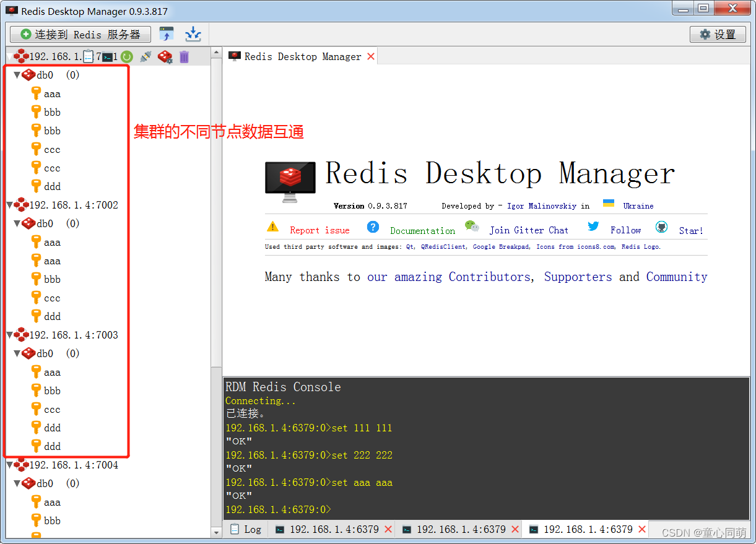Click database icon of db0 under 7002
Image resolution: width=756 pixels, height=544 pixels.
pyautogui.click(x=28, y=223)
